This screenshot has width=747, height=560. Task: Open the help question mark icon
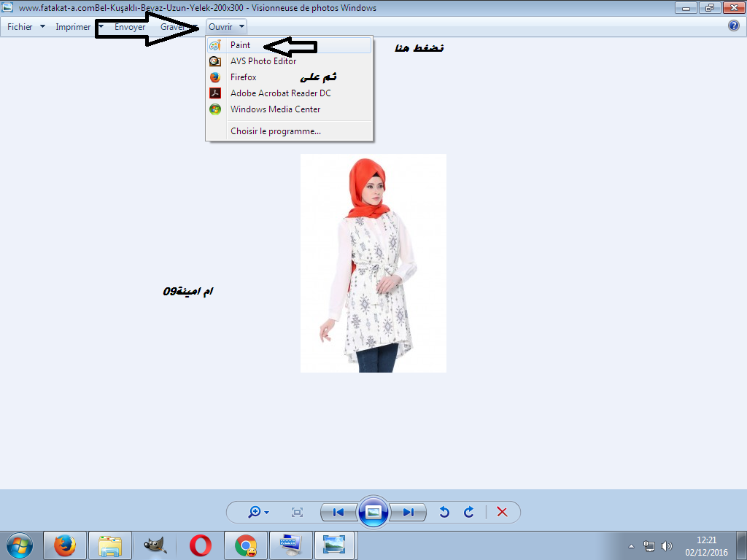pos(734,26)
